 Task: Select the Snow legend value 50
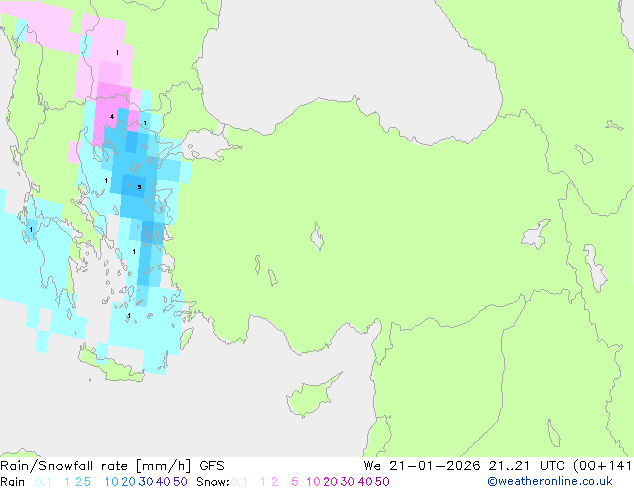coord(383,482)
